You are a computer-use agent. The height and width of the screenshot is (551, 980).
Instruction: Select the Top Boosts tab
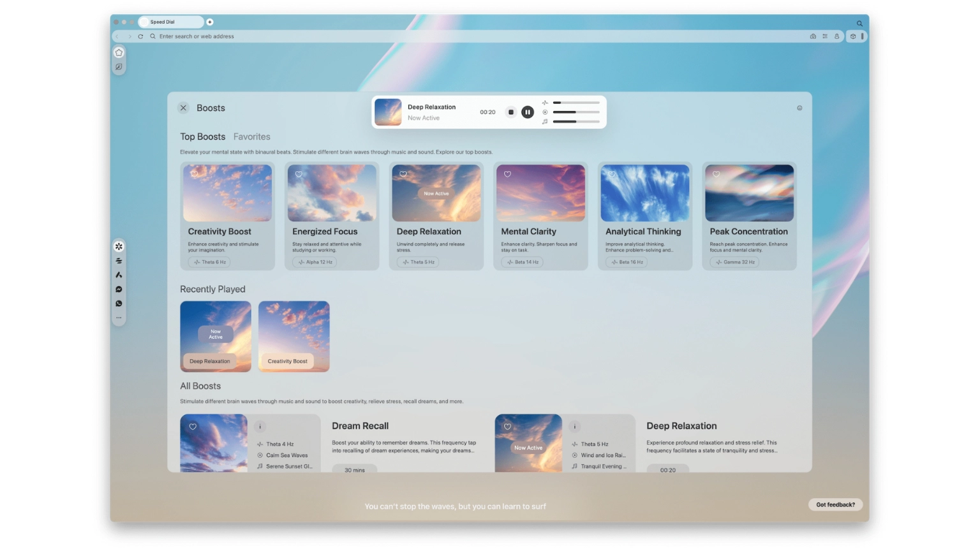(202, 136)
